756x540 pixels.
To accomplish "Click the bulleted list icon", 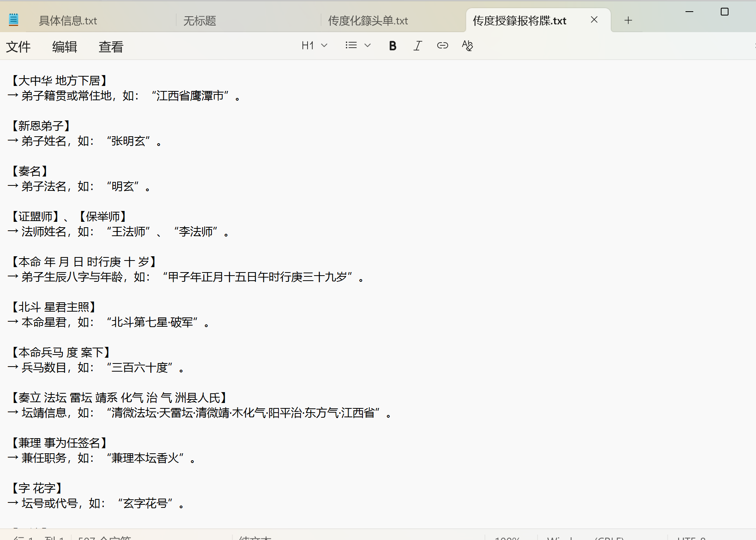I will (x=351, y=45).
